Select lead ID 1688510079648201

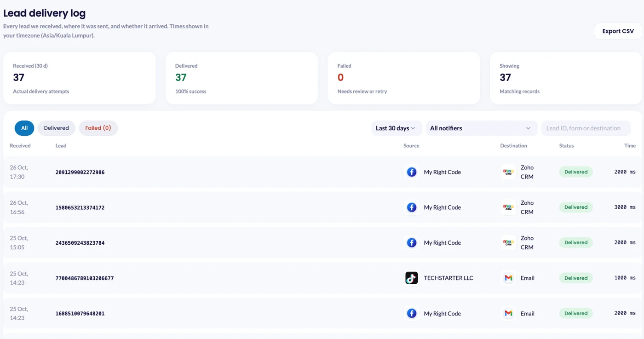coord(80,314)
